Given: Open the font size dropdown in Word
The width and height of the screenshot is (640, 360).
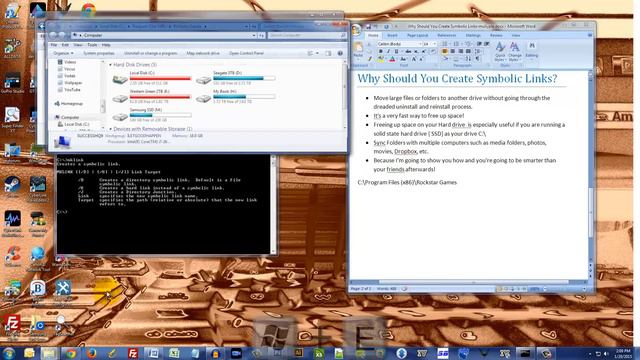Looking at the screenshot, I should 435,44.
